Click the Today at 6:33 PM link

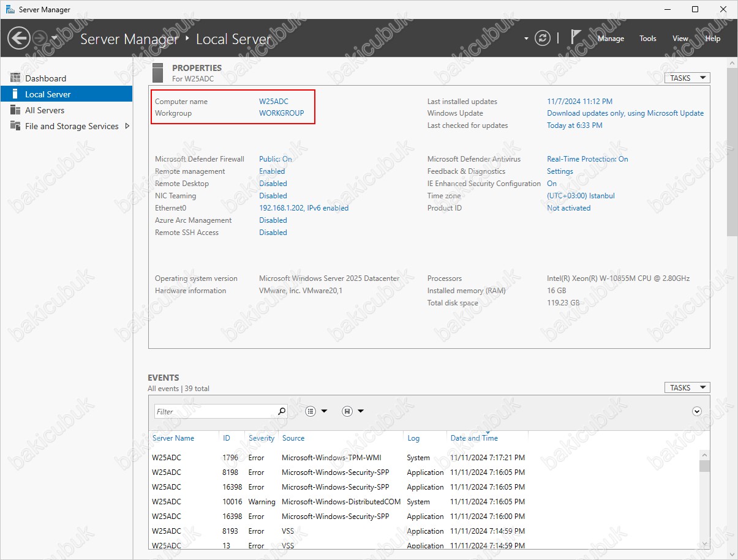574,125
